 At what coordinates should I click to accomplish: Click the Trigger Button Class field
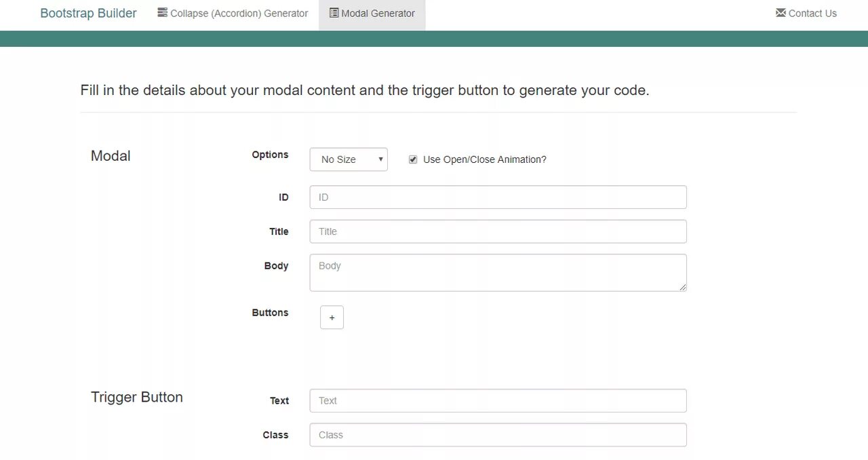498,435
